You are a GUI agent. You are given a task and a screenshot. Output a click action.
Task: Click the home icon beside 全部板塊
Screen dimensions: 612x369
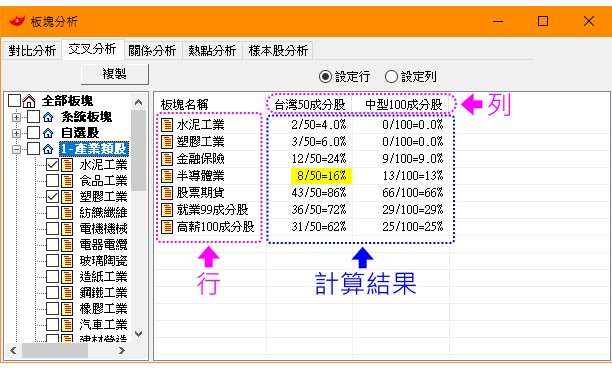click(29, 101)
